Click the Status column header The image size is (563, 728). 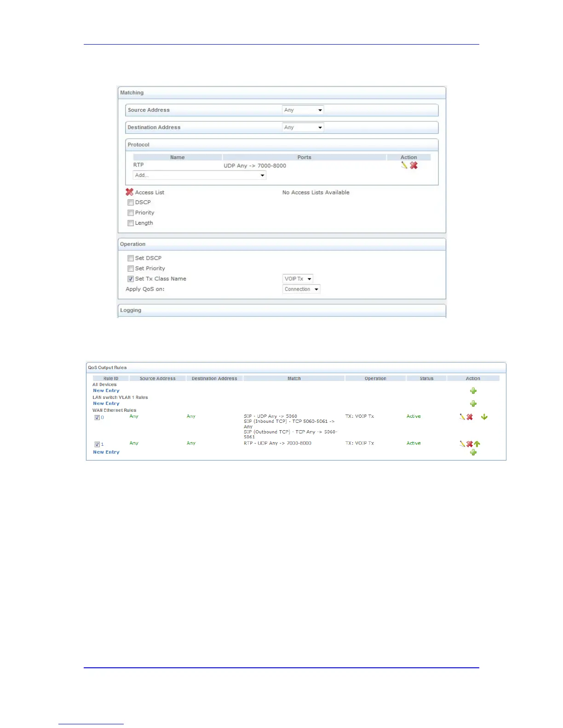[426, 379]
